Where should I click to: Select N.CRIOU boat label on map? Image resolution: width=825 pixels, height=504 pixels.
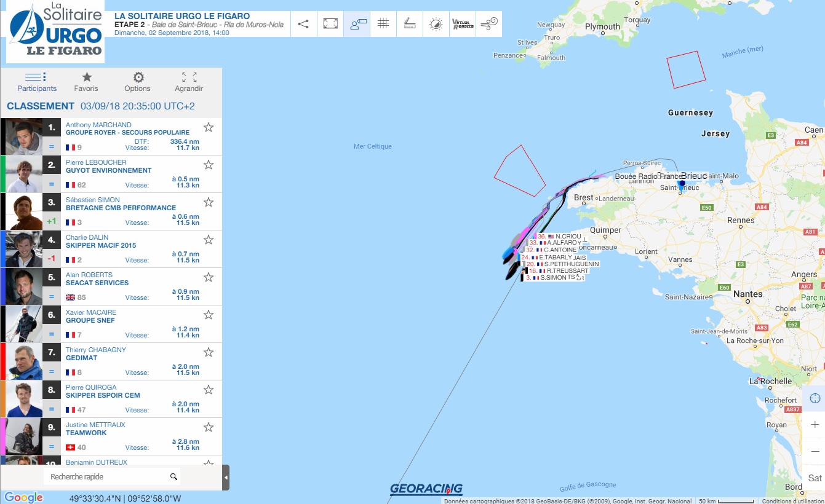559,236
